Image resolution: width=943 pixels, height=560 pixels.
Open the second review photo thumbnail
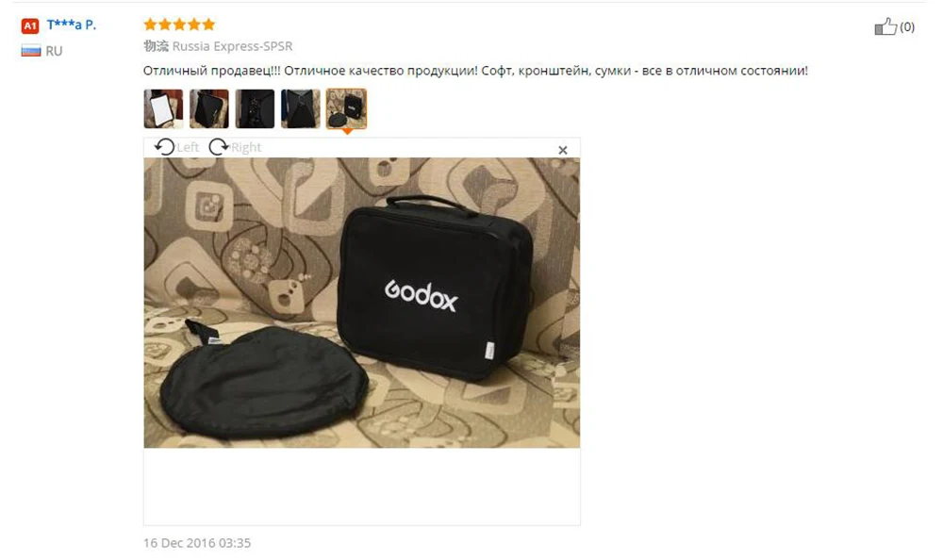[208, 108]
